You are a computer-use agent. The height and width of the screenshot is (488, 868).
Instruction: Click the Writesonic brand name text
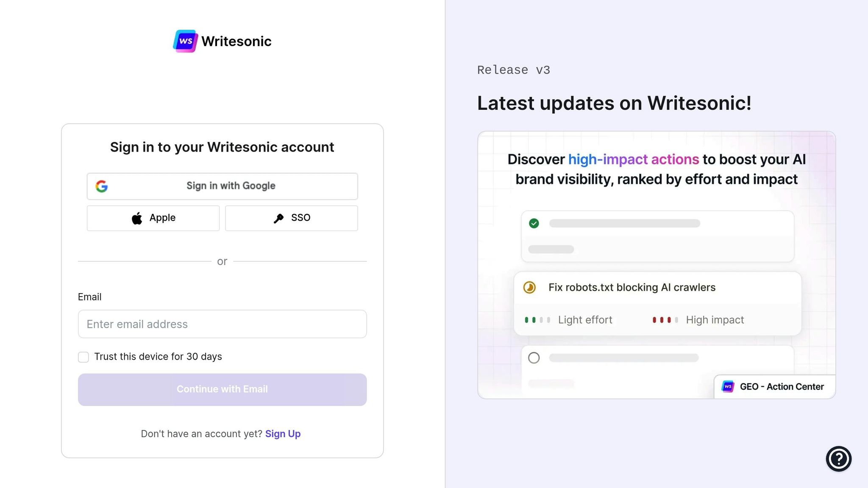pos(236,41)
